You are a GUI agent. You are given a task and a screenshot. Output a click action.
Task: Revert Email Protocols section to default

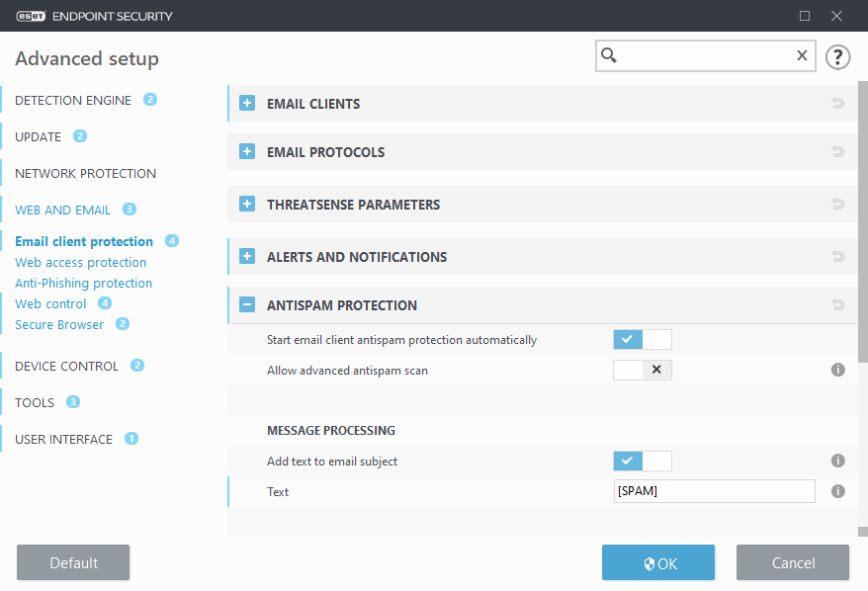[837, 151]
